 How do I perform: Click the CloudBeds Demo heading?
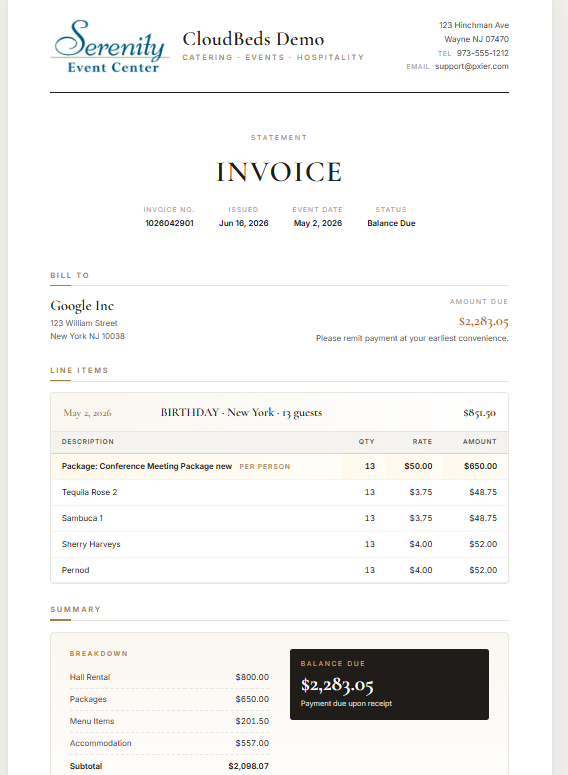[x=253, y=39]
